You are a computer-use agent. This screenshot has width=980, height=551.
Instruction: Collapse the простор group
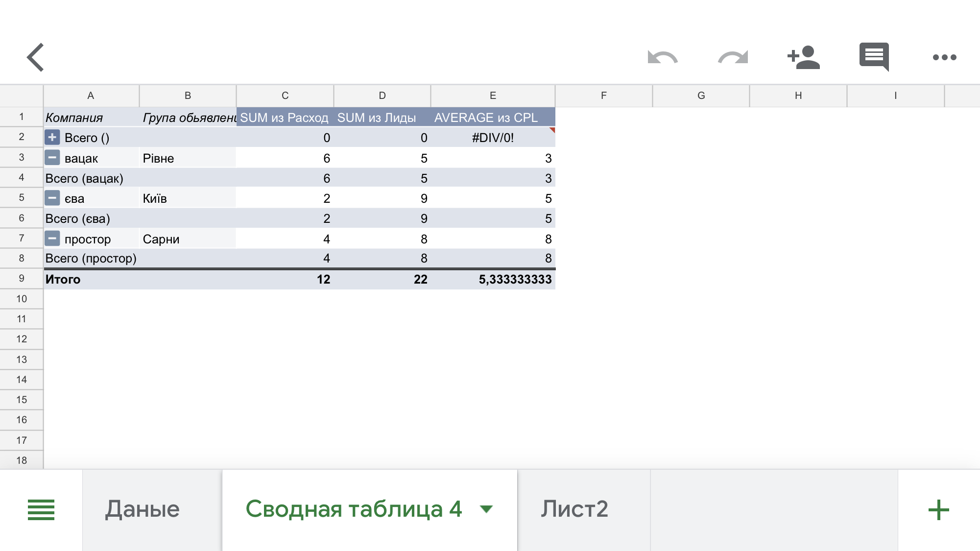point(52,239)
